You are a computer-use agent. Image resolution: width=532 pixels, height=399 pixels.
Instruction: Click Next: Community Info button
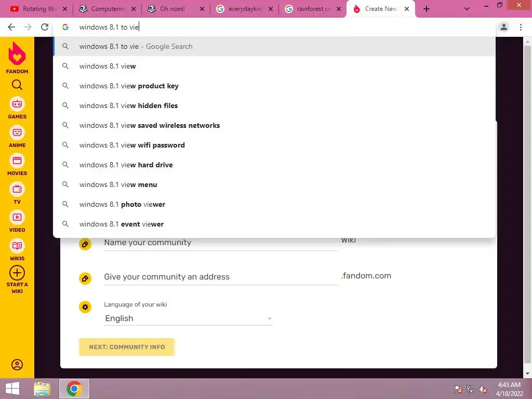coord(127,347)
